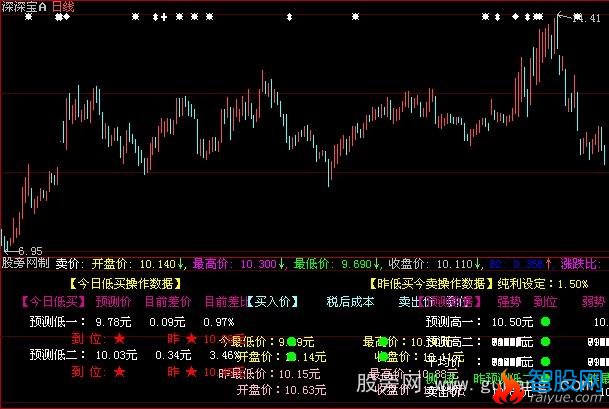This screenshot has height=409, width=609.
Task: Click the 预测价 column header
Action: point(113,302)
